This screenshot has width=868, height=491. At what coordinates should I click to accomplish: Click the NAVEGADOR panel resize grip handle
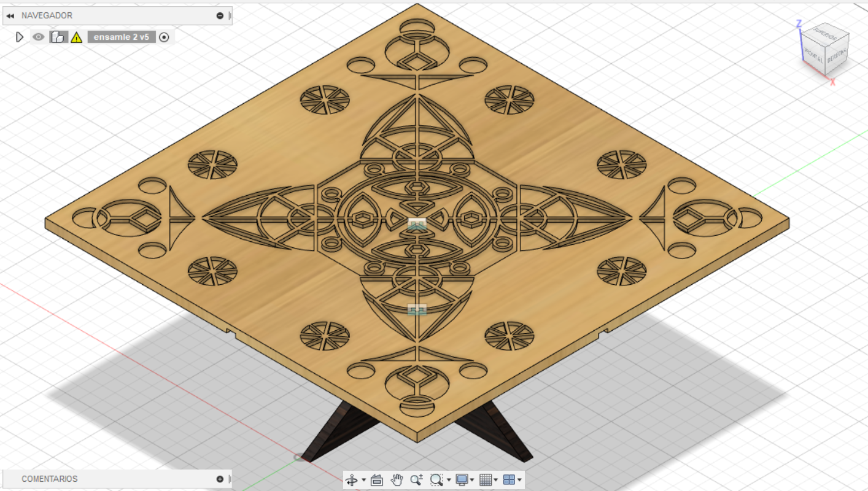(230, 16)
